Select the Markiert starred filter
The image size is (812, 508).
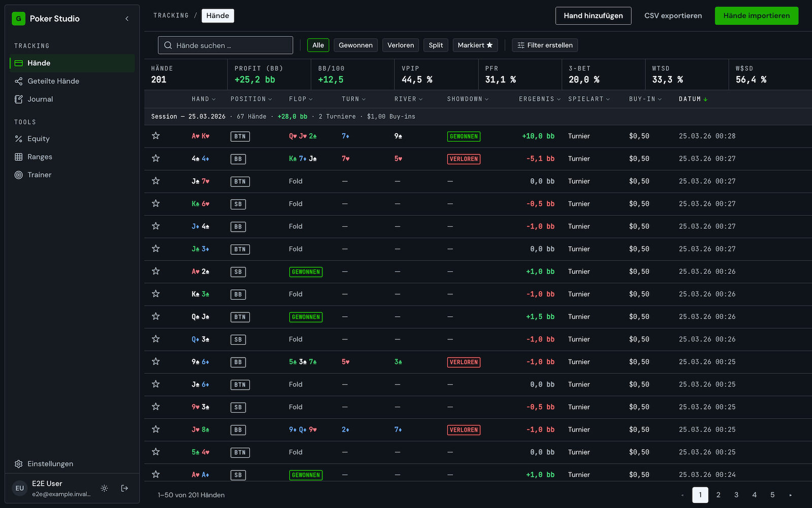tap(475, 45)
